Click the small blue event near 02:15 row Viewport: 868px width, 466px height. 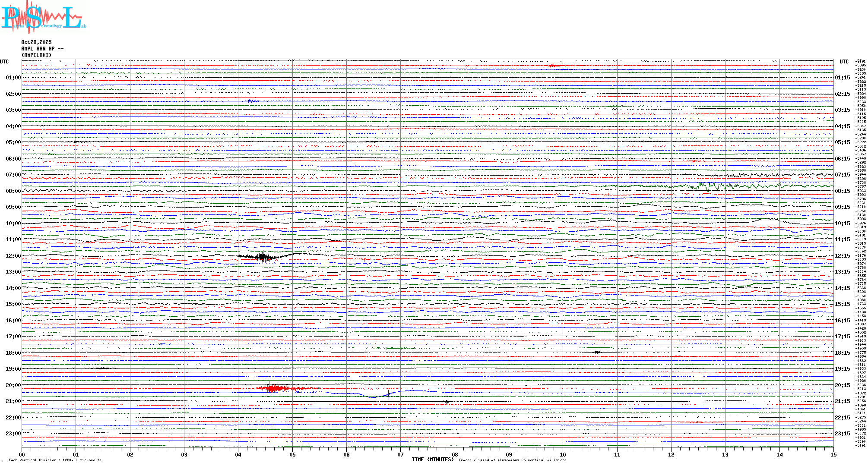point(251,101)
